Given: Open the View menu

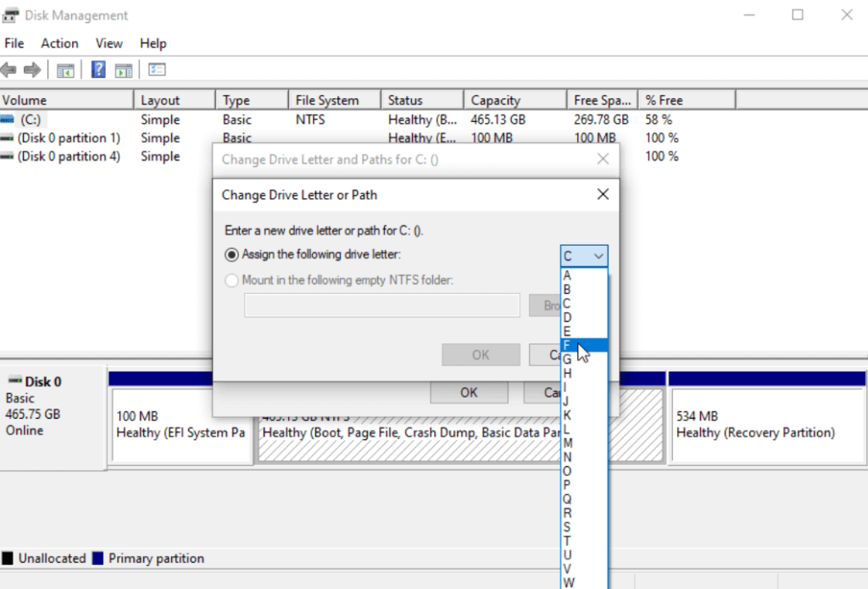Looking at the screenshot, I should point(108,43).
